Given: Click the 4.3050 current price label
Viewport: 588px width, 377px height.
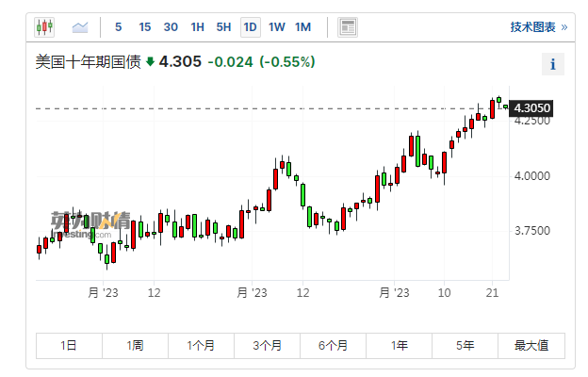Looking at the screenshot, I should tap(530, 107).
